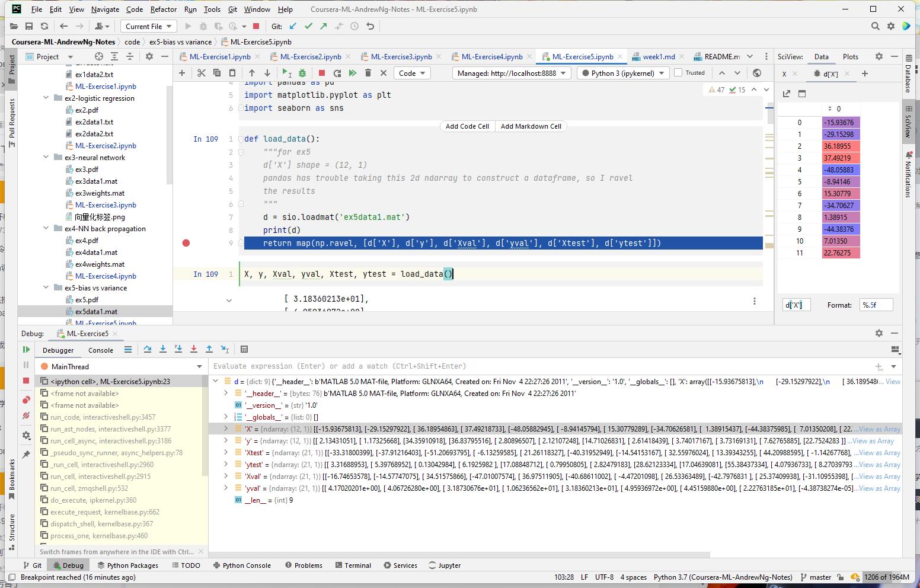920x588 pixels.
Task: Update project from Git (blue arrow)
Action: [x=293, y=26]
